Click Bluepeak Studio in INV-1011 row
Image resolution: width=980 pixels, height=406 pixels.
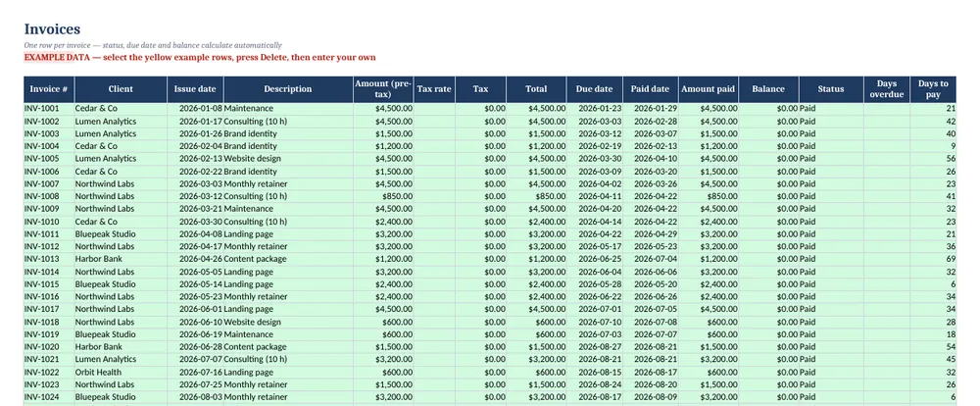121,234
